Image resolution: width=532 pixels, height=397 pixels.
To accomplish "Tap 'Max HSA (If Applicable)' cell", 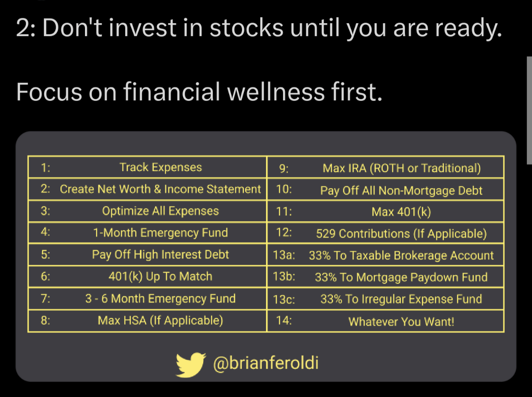I will click(160, 320).
